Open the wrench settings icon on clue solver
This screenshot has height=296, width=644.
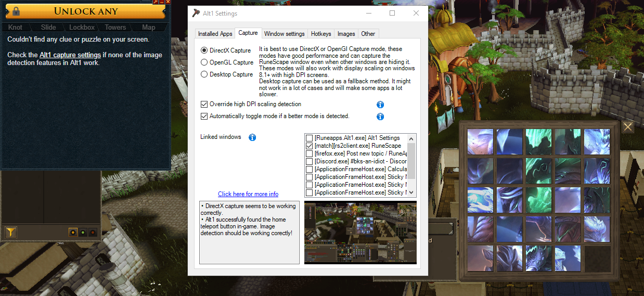pos(155,3)
